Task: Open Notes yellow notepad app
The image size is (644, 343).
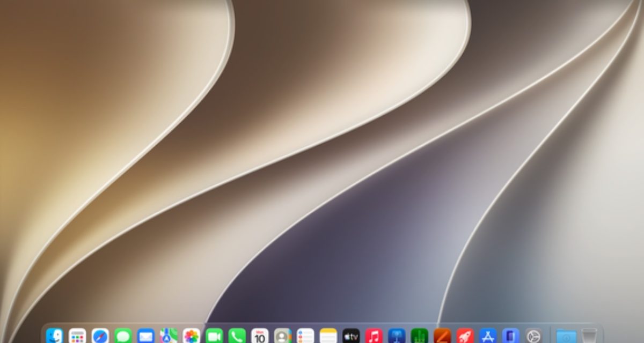Action: [328, 336]
